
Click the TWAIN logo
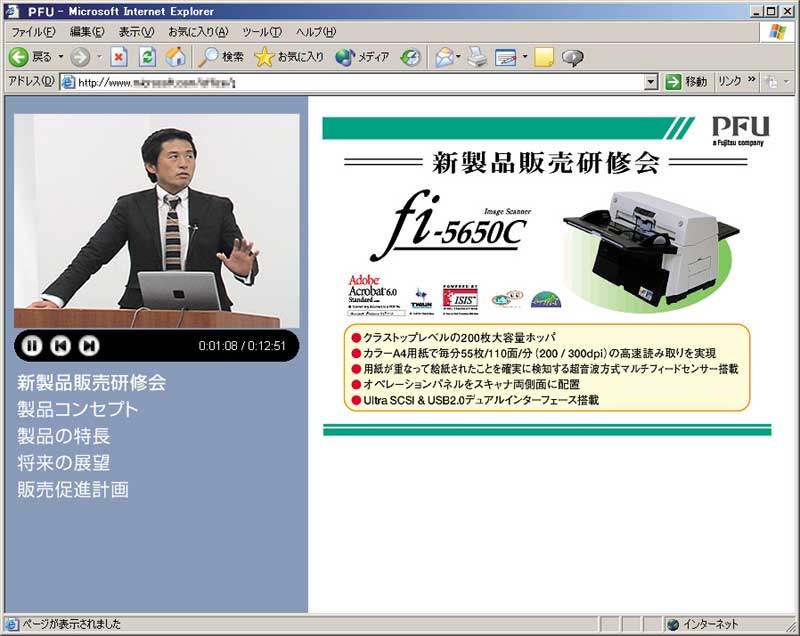click(421, 299)
